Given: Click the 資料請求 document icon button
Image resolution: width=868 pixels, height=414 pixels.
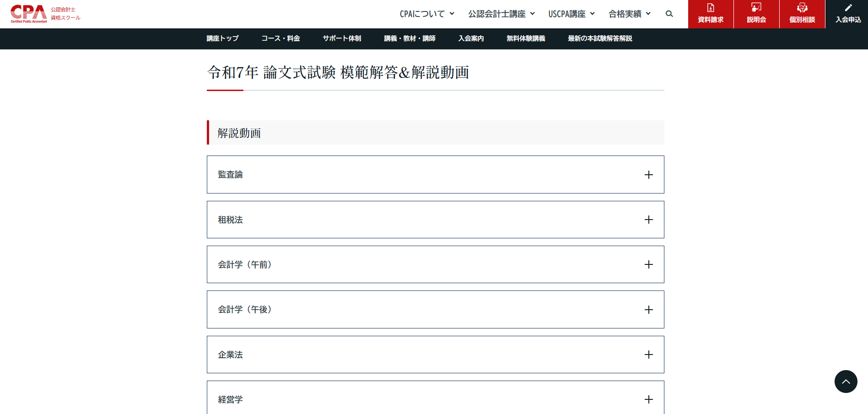Looking at the screenshot, I should (711, 14).
